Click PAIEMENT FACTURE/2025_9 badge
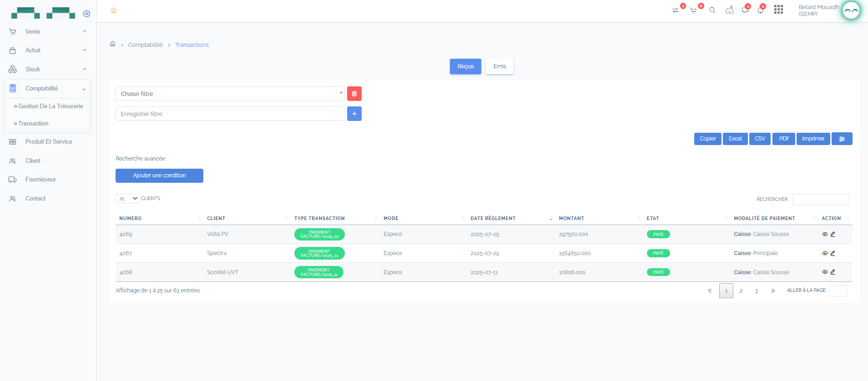This screenshot has width=868, height=381. (319, 272)
